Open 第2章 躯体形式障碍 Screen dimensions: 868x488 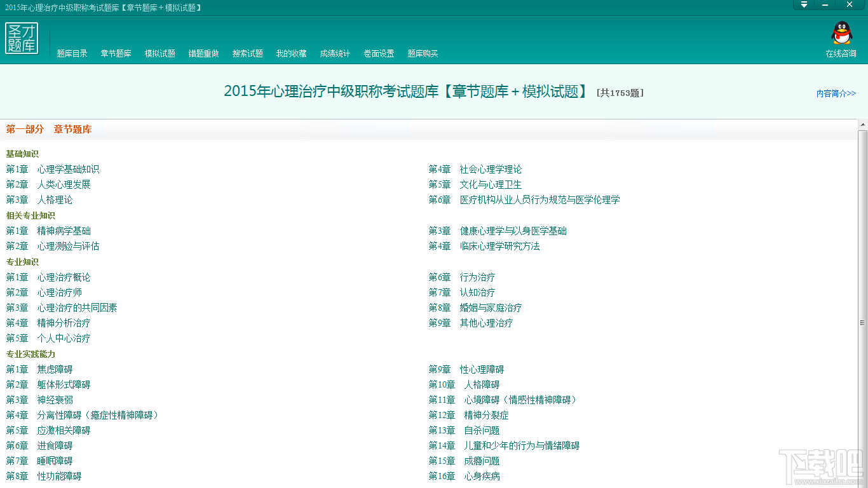click(48, 384)
